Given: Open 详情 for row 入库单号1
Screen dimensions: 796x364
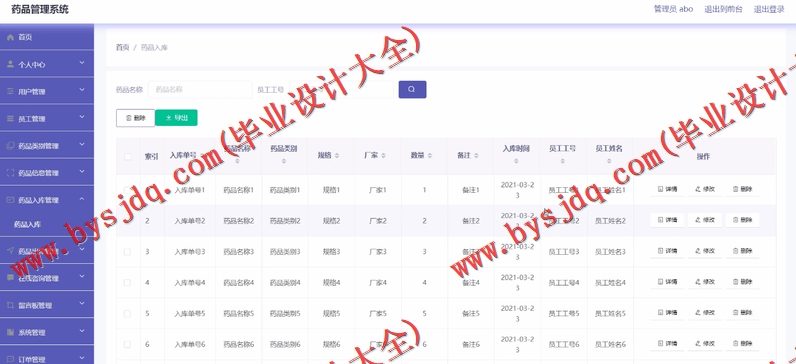Looking at the screenshot, I should [667, 189].
